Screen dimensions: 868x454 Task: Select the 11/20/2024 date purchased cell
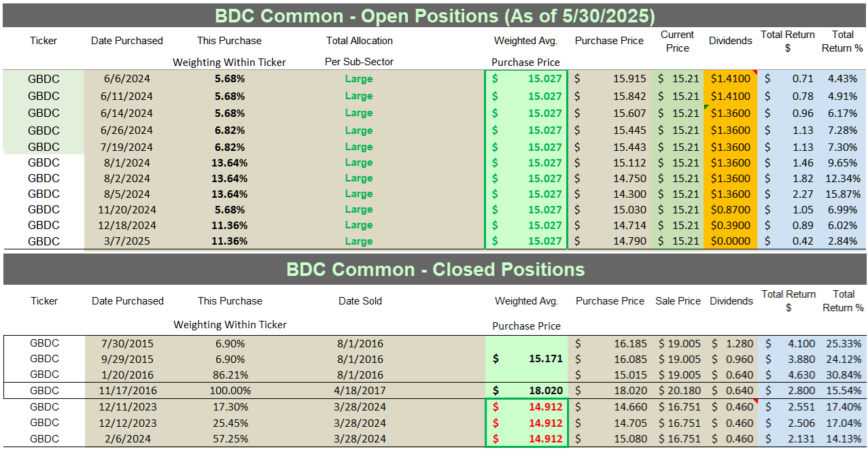(127, 209)
